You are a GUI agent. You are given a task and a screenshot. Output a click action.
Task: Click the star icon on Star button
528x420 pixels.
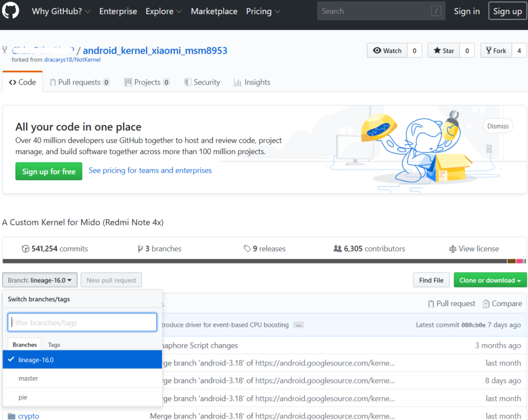coord(437,51)
